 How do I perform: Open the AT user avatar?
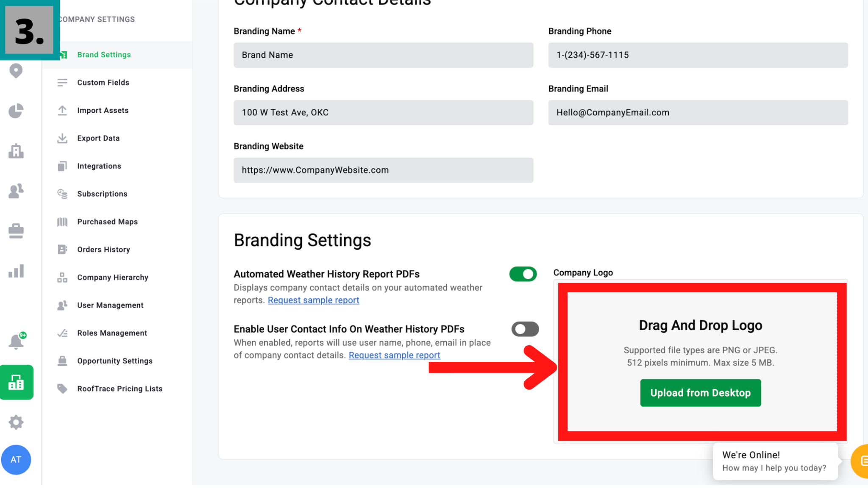(16, 459)
